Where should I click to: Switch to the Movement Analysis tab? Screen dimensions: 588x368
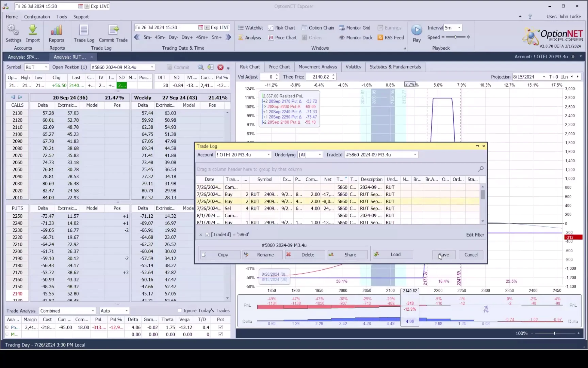tap(318, 67)
